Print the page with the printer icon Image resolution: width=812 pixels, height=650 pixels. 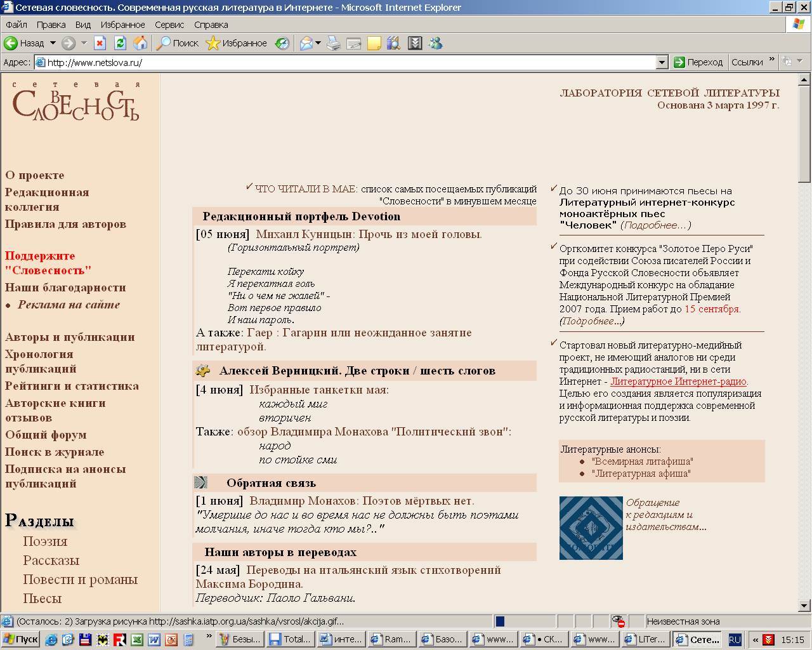334,43
